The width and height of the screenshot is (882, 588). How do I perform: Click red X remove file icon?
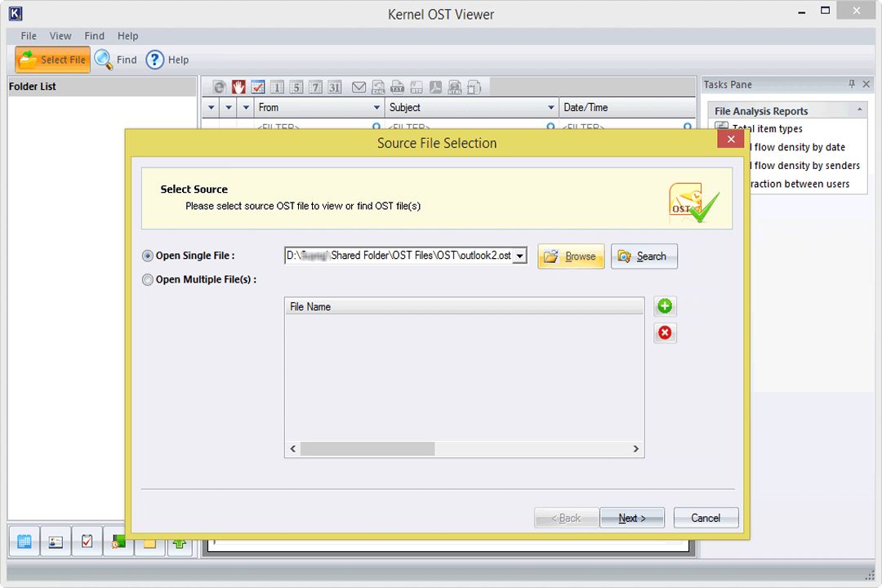click(665, 332)
